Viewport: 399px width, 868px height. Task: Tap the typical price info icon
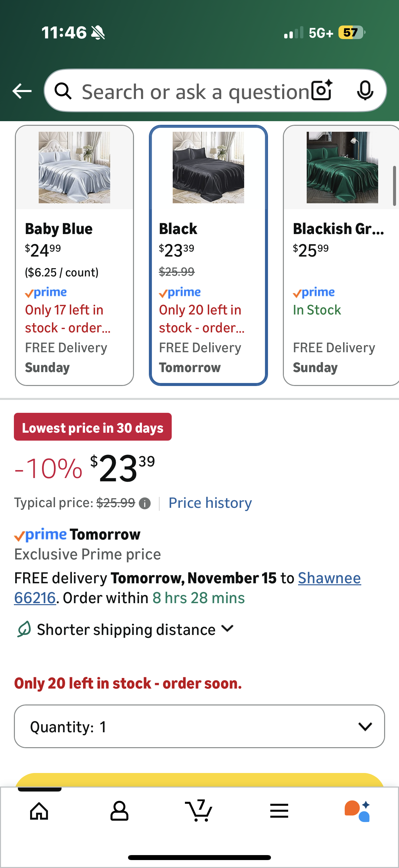tap(145, 504)
